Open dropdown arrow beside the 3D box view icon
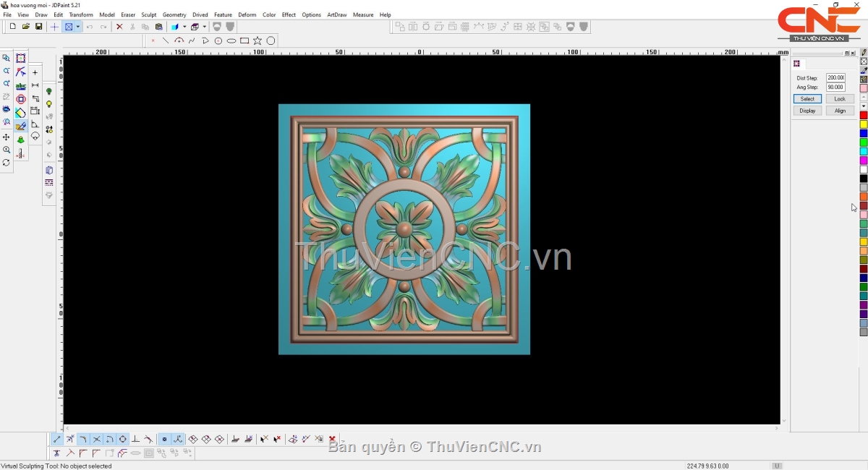868x470 pixels. tap(205, 27)
